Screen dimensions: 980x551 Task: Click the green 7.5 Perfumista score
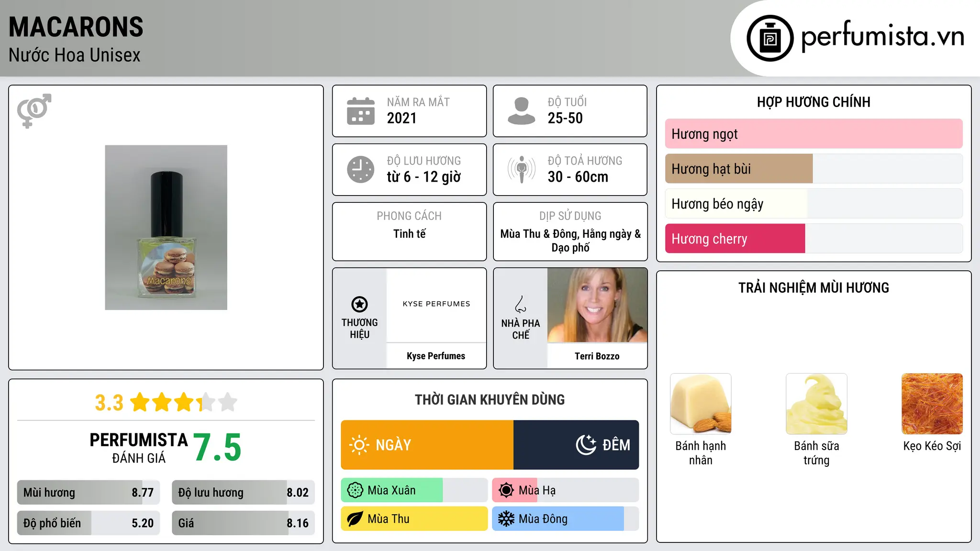coord(218,448)
